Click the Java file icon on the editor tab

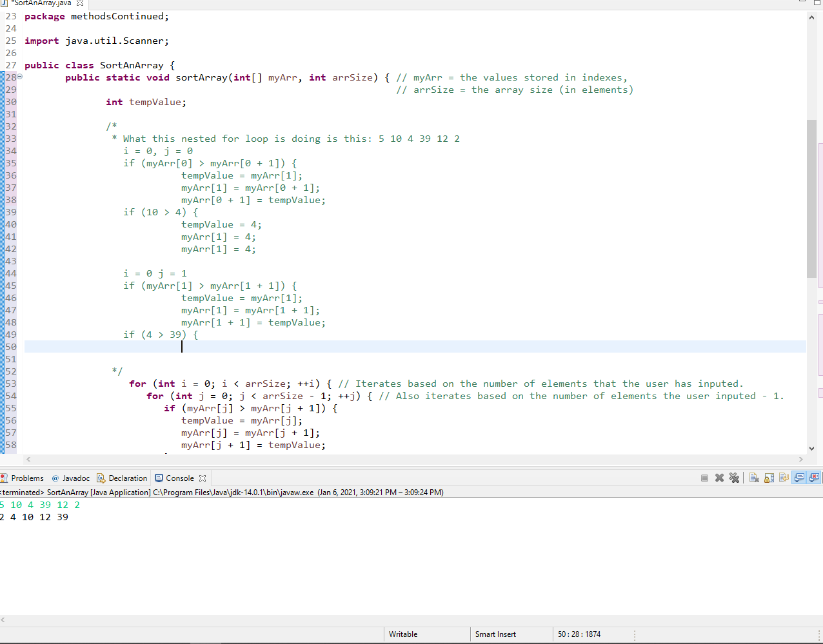[5, 3]
